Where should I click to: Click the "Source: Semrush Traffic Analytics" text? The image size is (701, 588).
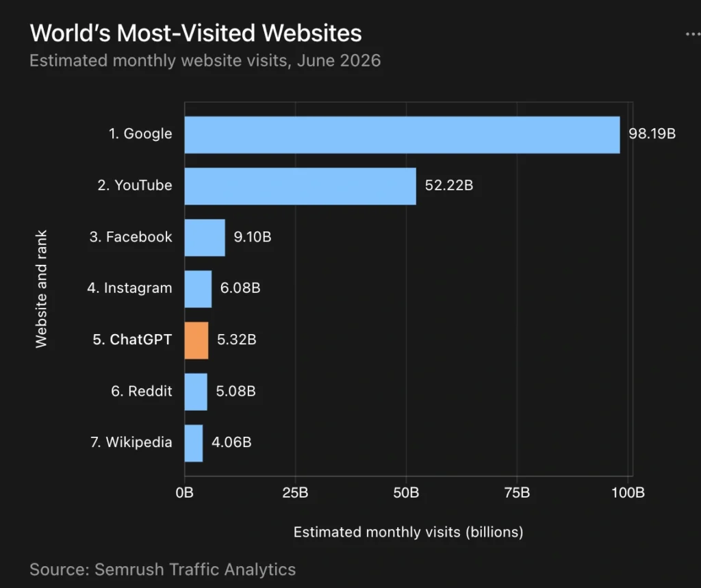pyautogui.click(x=163, y=570)
